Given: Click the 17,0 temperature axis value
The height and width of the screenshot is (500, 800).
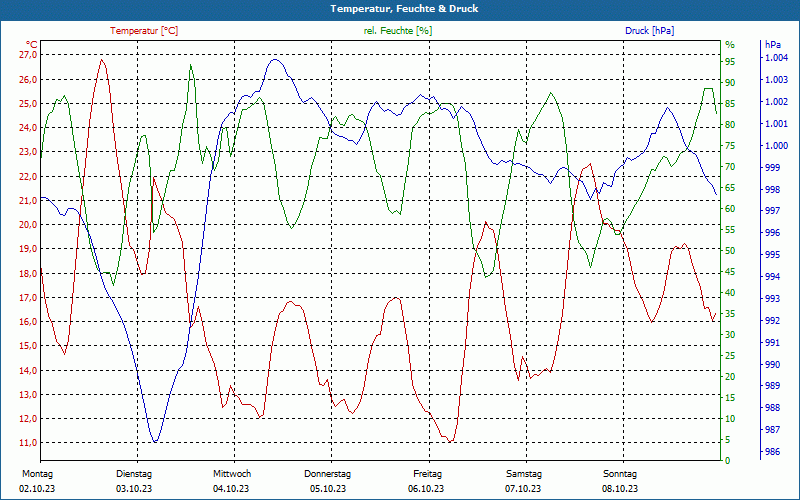Looking at the screenshot, I should point(28,297).
